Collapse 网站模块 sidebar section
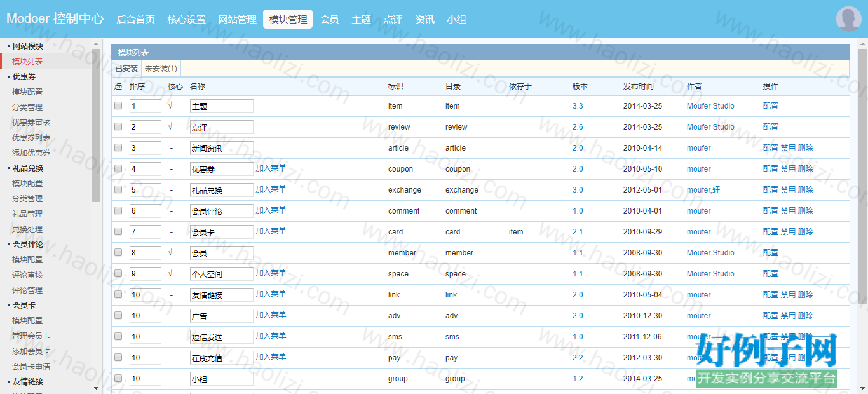This screenshot has height=394, width=868. click(28, 46)
